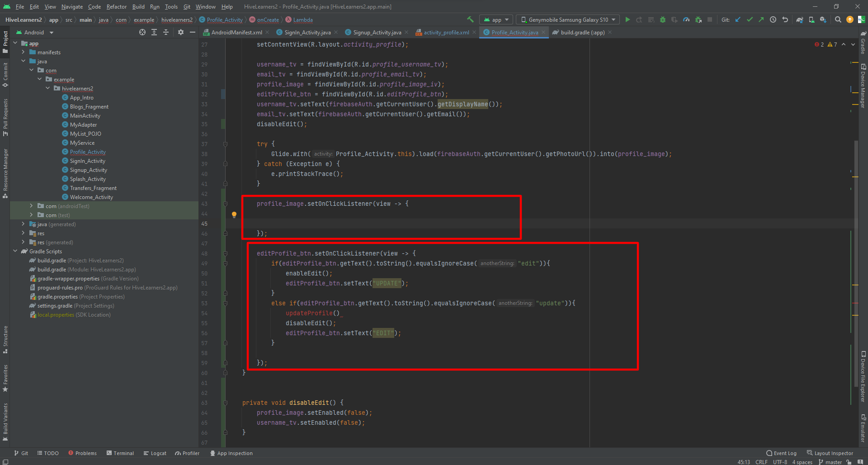Run the app with the green play button
The height and width of the screenshot is (465, 868).
(627, 19)
